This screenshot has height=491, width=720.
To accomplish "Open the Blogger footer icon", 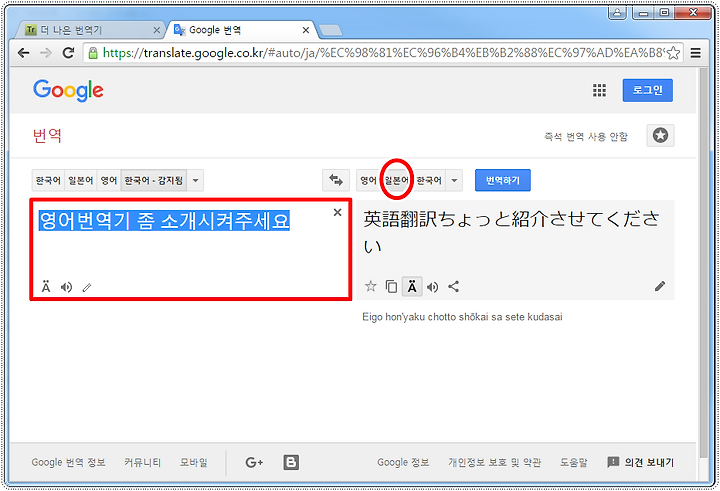I will [291, 462].
